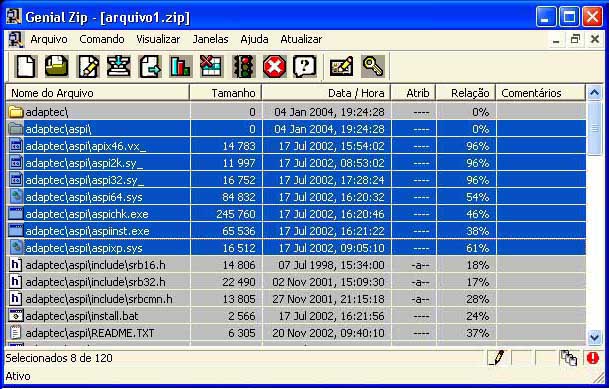This screenshot has width=609, height=389.
Task: Click the icon beside srb16.h
Action: 16,265
